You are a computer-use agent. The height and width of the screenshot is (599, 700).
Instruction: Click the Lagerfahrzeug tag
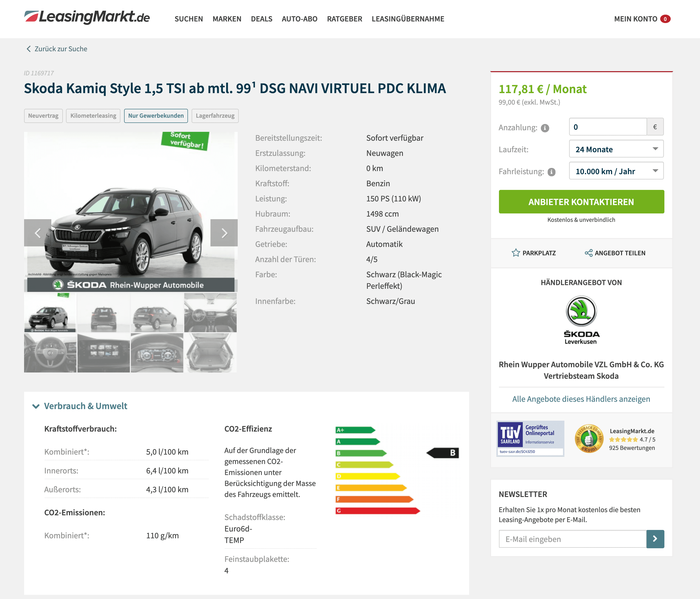coord(215,116)
